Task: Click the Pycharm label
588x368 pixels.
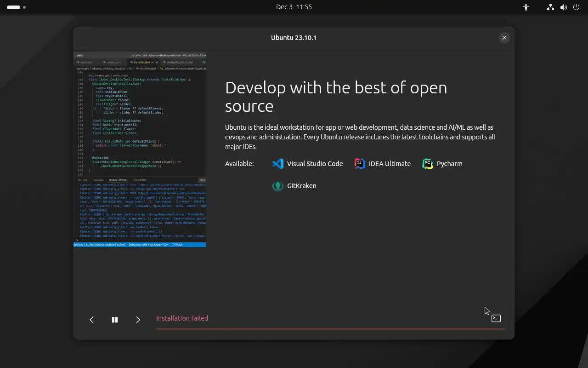Action: click(x=449, y=164)
